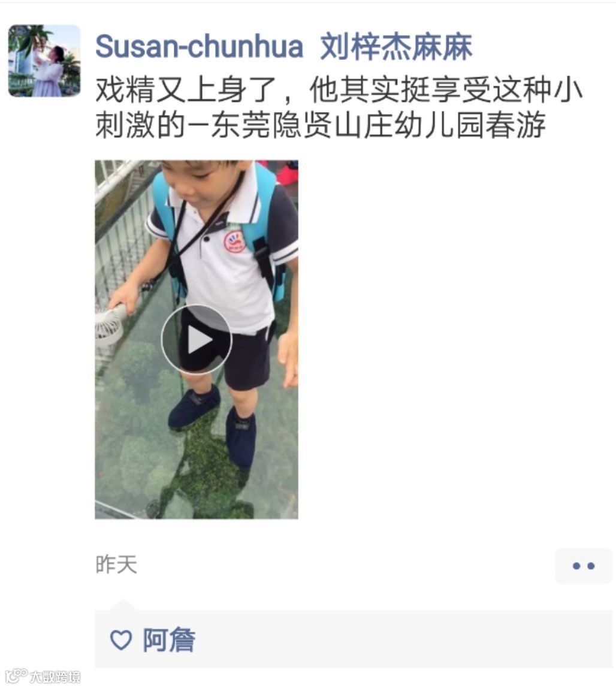616x688 pixels.
Task: Select the 昨天 timestamp
Action: click(116, 565)
